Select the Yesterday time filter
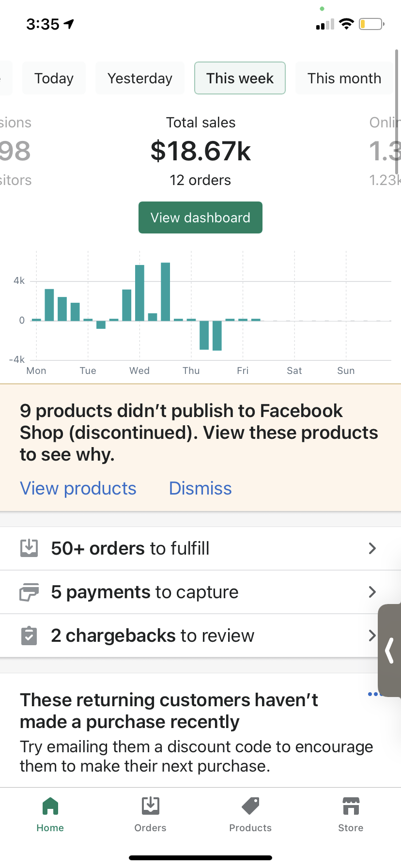Image resolution: width=401 pixels, height=868 pixels. [140, 78]
